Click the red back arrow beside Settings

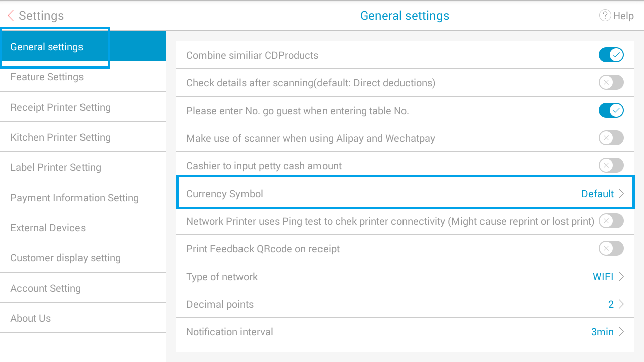click(x=11, y=16)
